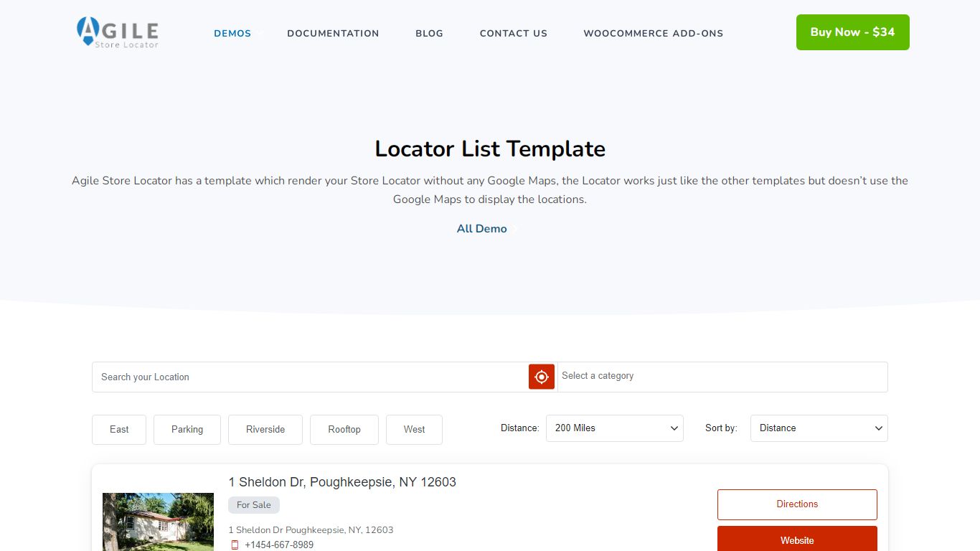Toggle the Riverside filter tag
The image size is (980, 551).
point(265,430)
